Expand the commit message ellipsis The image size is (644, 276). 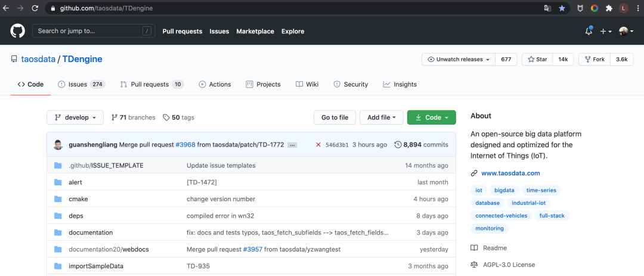point(292,145)
